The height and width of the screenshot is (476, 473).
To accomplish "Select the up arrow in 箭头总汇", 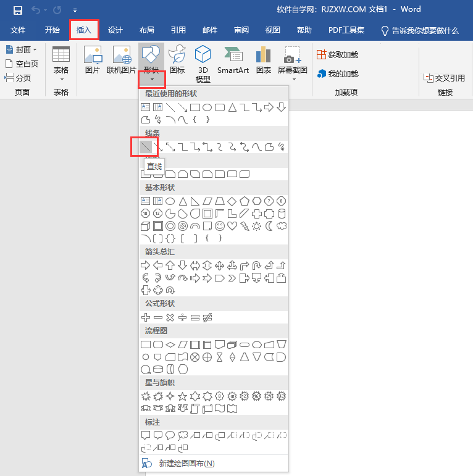I will pyautogui.click(x=170, y=265).
